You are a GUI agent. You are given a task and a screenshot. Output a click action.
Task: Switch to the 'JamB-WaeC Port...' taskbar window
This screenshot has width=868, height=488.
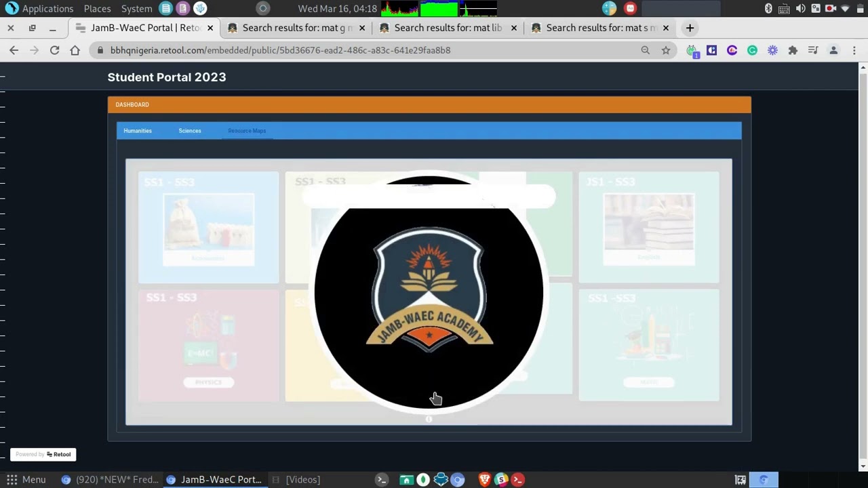click(215, 479)
